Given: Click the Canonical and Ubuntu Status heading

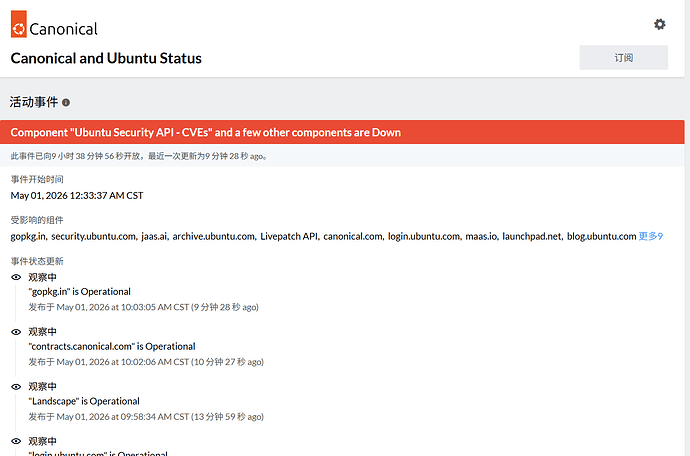Looking at the screenshot, I should (x=106, y=58).
